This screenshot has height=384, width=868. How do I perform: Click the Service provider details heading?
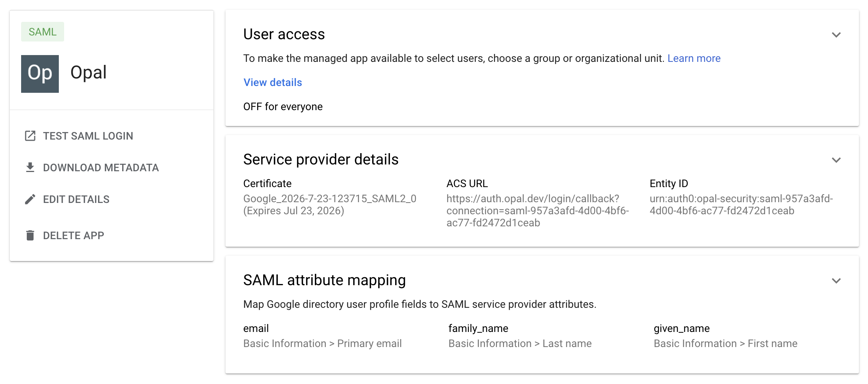point(321,159)
